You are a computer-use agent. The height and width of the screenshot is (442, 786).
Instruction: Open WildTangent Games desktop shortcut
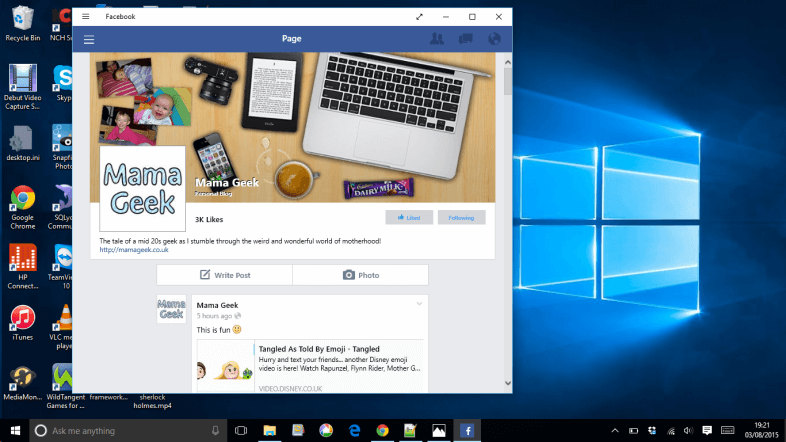pos(65,386)
